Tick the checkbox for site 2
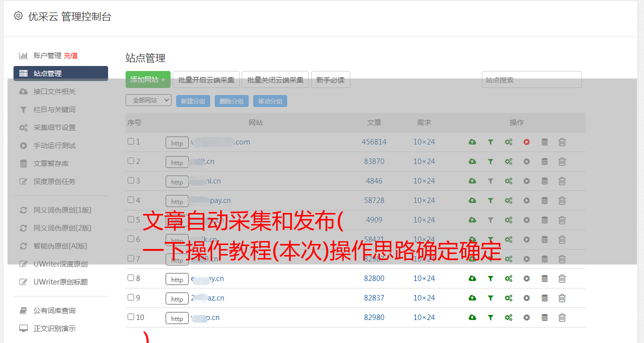Image resolution: width=644 pixels, height=343 pixels. [x=131, y=161]
